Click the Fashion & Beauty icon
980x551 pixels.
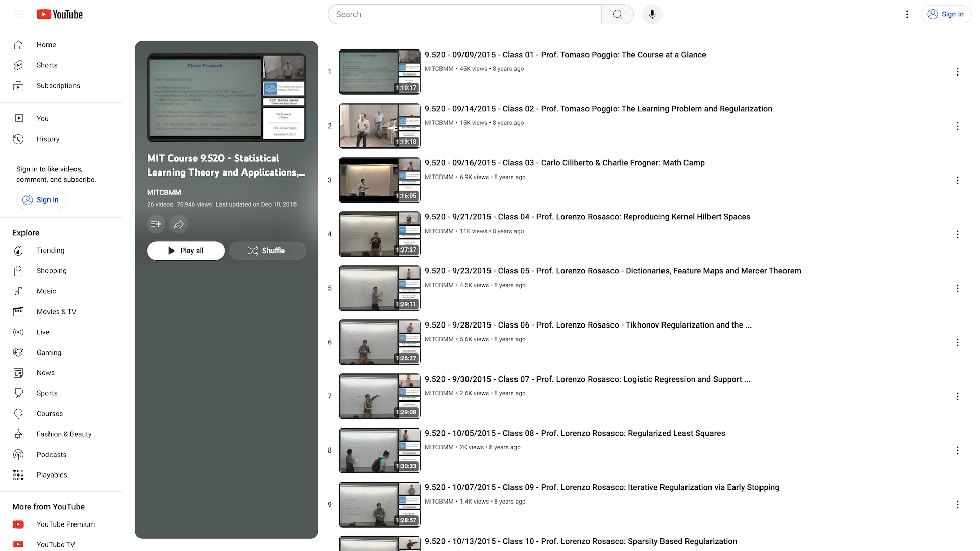(18, 434)
